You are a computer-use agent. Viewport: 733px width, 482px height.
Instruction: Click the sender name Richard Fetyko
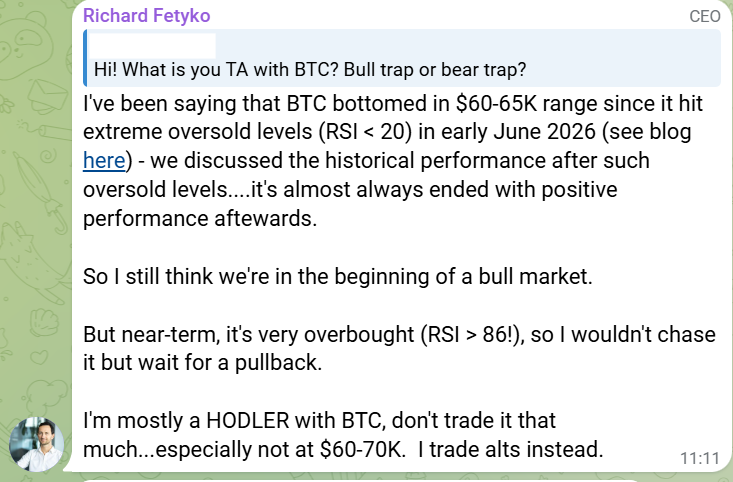tap(147, 15)
